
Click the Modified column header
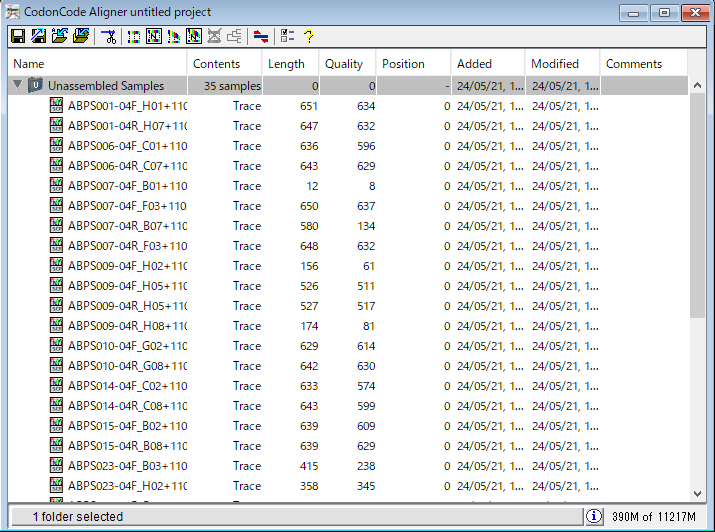click(562, 64)
